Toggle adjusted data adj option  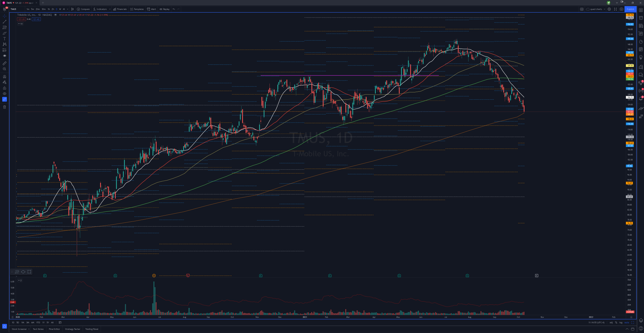pos(611,322)
